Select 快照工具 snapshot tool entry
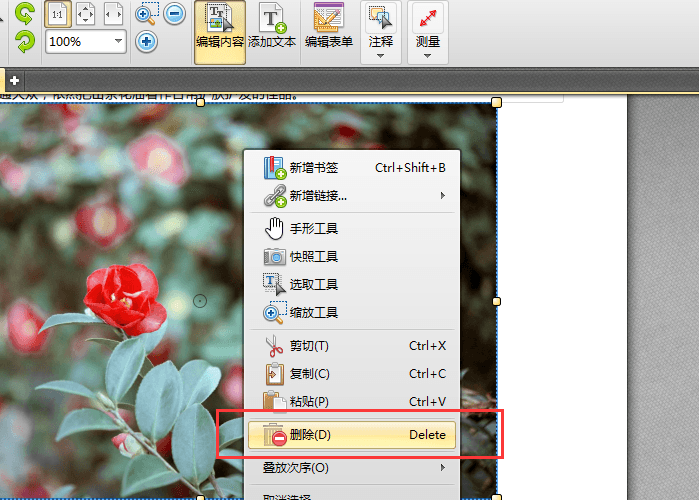The width and height of the screenshot is (699, 500). pos(352,257)
